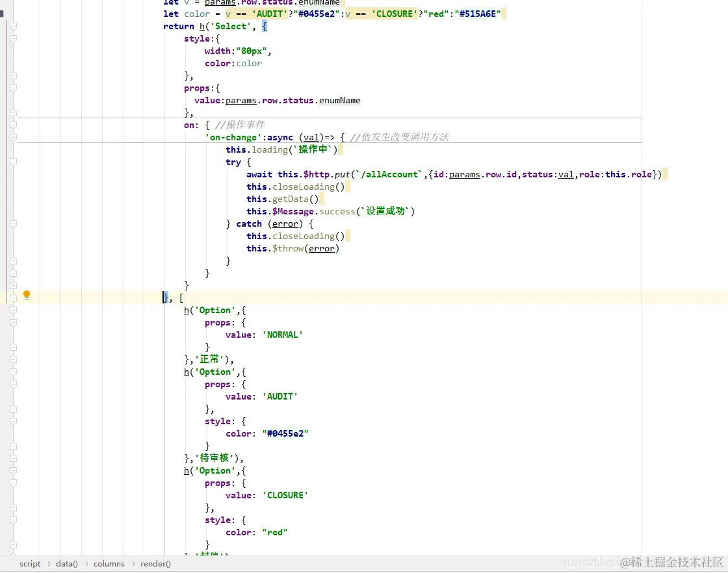Click the //操作事件 comment
728x573 pixels.
click(x=240, y=125)
